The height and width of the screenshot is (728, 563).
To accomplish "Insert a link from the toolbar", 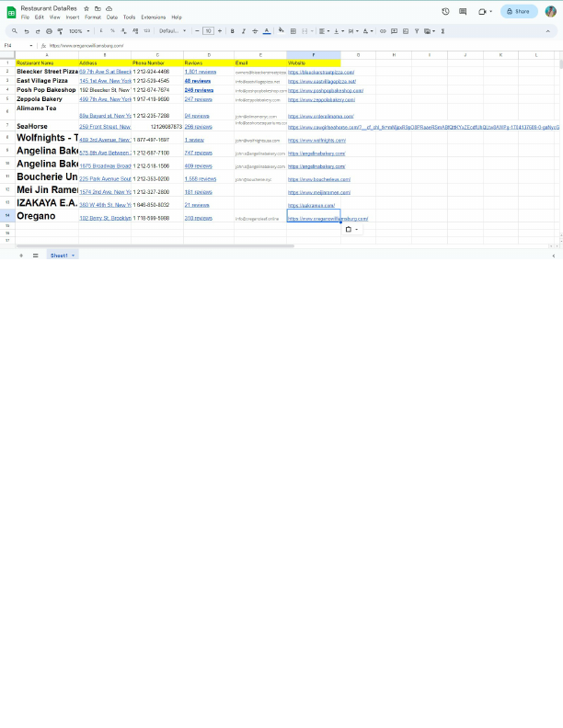I will point(383,31).
